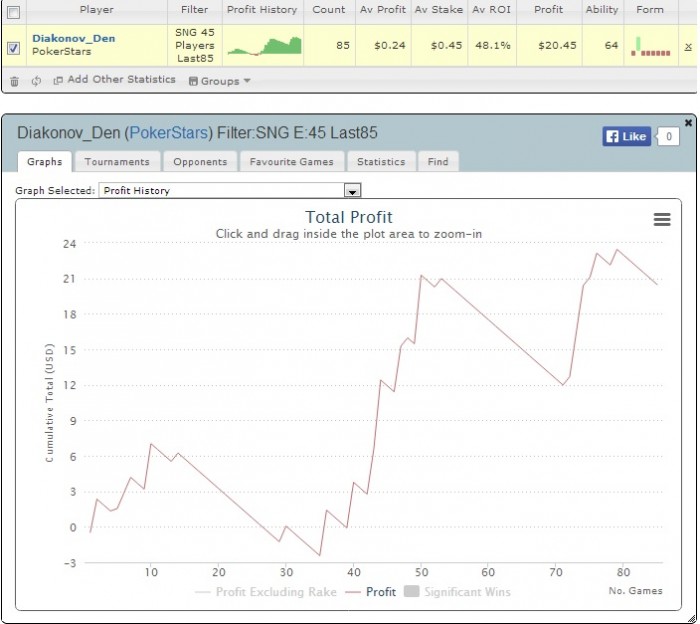The height and width of the screenshot is (624, 700).
Task: Toggle Profit series in chart legend
Action: pyautogui.click(x=371, y=592)
